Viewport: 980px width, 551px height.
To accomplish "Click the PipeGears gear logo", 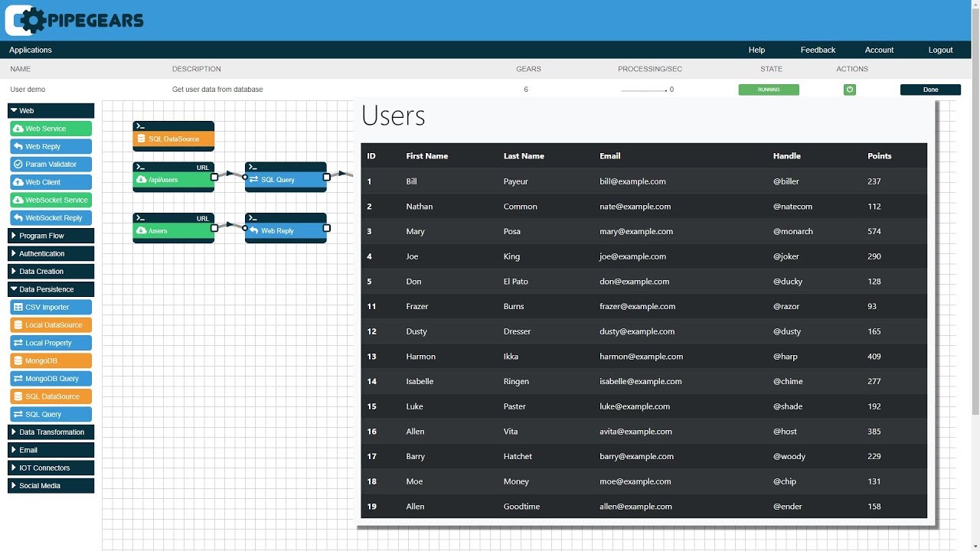I will coord(26,20).
